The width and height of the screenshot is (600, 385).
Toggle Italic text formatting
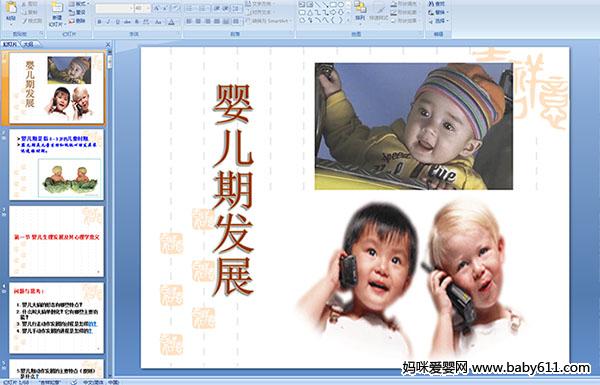(x=108, y=22)
